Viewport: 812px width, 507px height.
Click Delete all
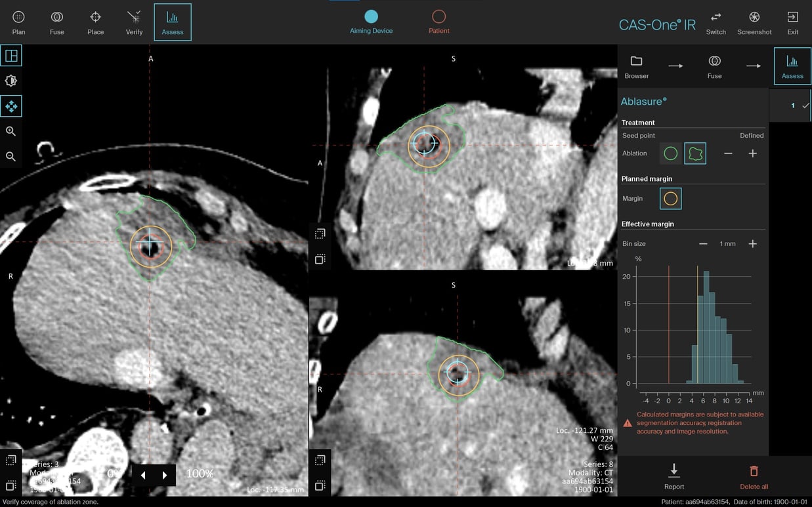754,476
